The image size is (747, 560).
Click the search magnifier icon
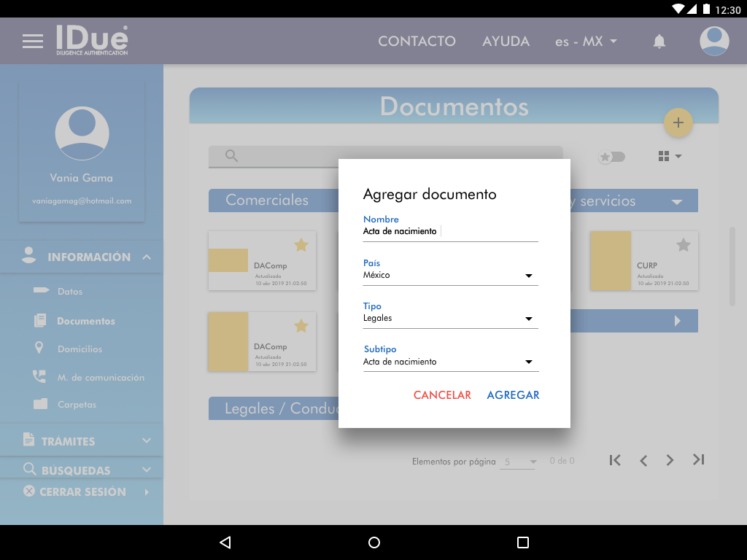pyautogui.click(x=232, y=155)
